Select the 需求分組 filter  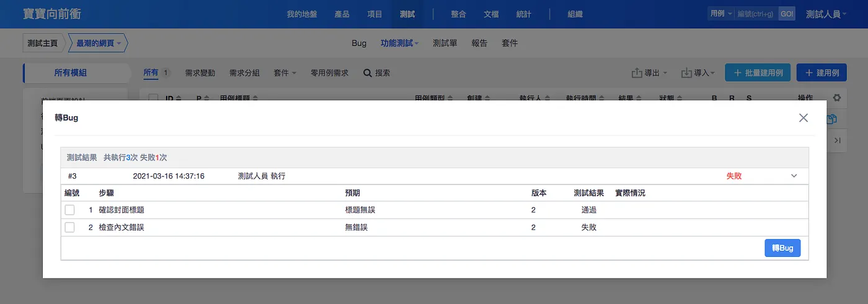tap(244, 73)
